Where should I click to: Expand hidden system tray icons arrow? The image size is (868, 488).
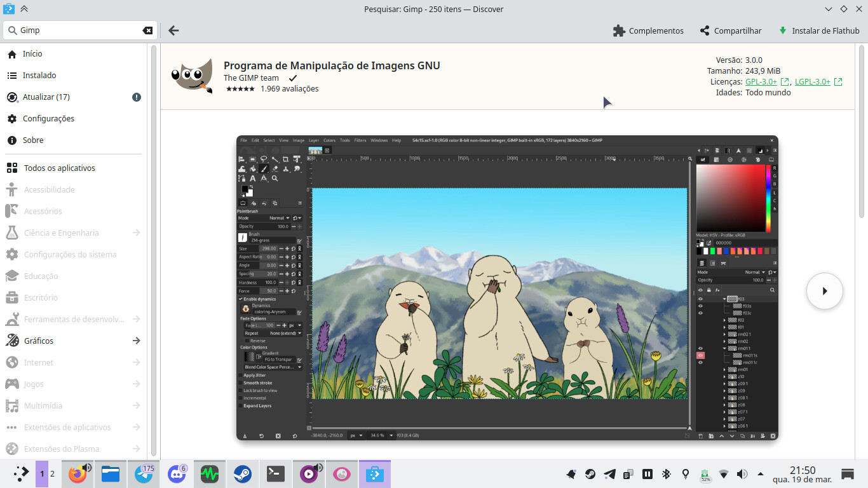coord(761,474)
